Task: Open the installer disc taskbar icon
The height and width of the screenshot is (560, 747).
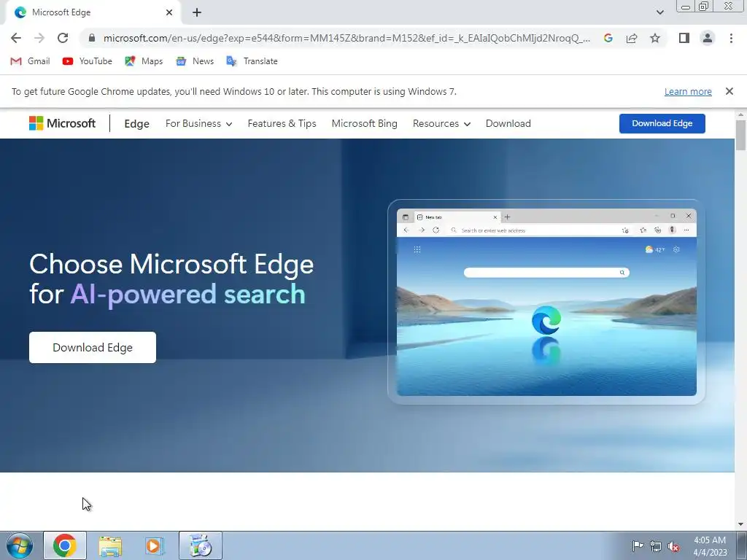Action: pos(201,545)
